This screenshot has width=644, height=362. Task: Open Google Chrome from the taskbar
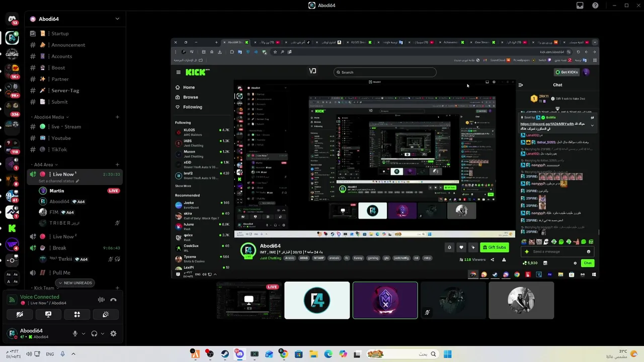(x=284, y=354)
